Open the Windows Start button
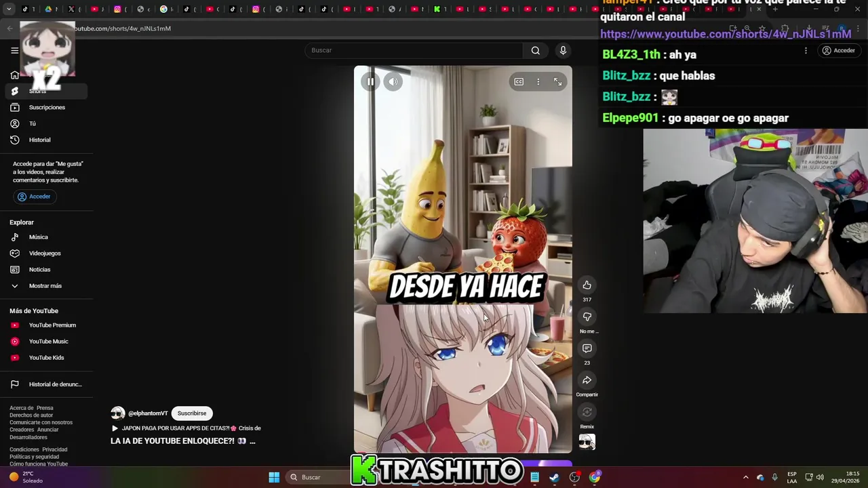This screenshot has width=868, height=488. pyautogui.click(x=274, y=477)
